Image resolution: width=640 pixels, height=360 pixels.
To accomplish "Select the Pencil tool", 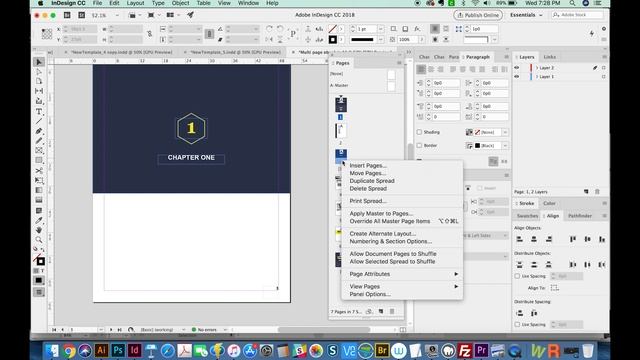I will pyautogui.click(x=39, y=141).
